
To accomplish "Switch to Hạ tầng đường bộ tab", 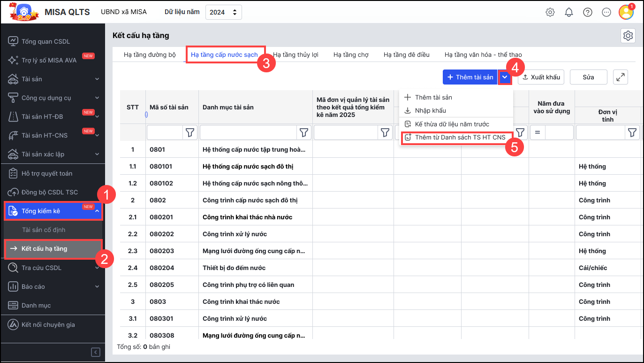I will (150, 54).
